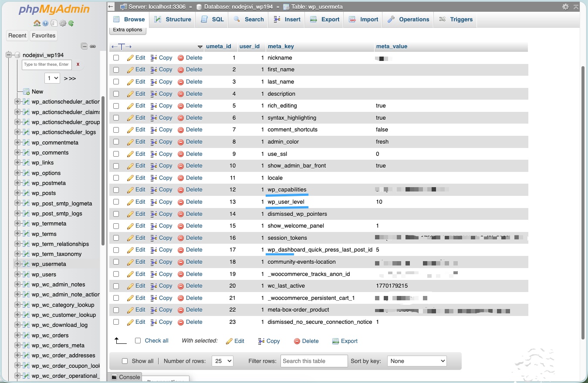Clear the table filter with red X
The image size is (588, 383).
pos(78,64)
